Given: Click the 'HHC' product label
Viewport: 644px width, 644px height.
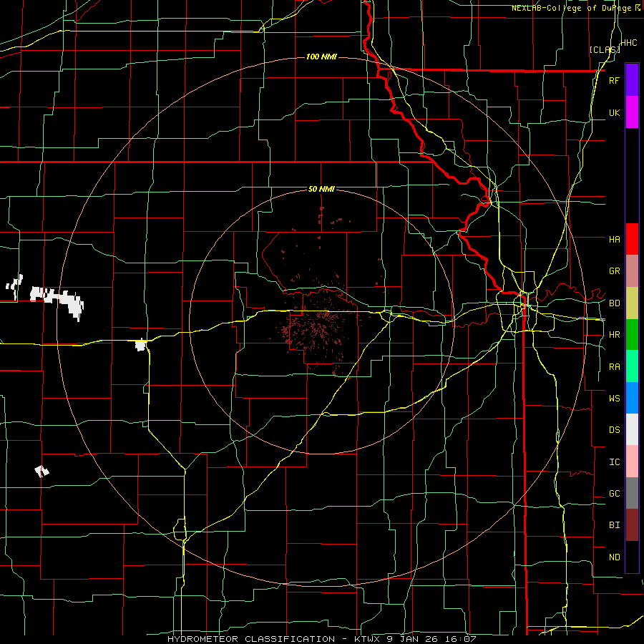Looking at the screenshot, I should tap(628, 43).
